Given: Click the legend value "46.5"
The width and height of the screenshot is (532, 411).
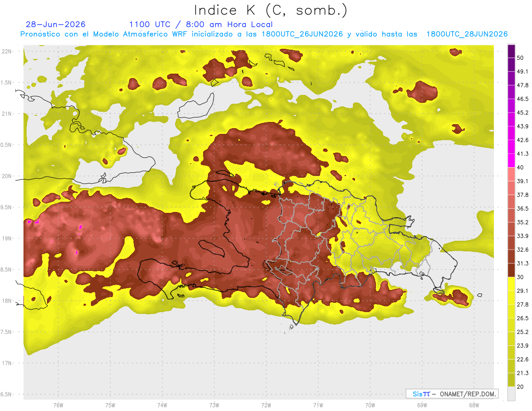Looking at the screenshot, I should [523, 99].
